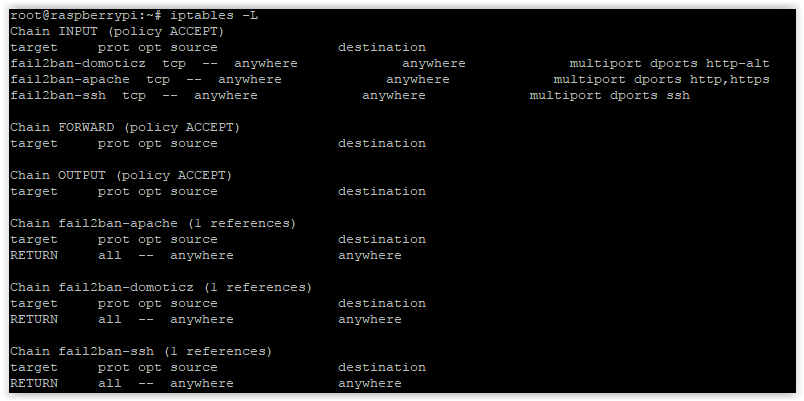Click the 'destination' header under Chain FORWARD
804x401 pixels.
[x=381, y=143]
